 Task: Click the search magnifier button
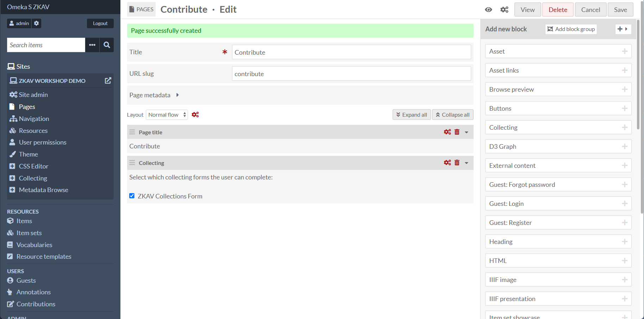[x=107, y=45]
